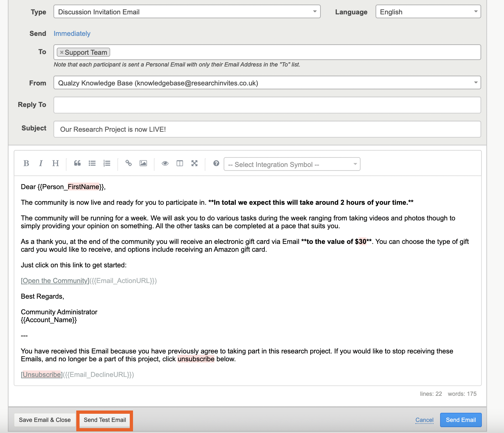Remove the Support Team recipient tag
The image size is (504, 433).
(x=62, y=52)
